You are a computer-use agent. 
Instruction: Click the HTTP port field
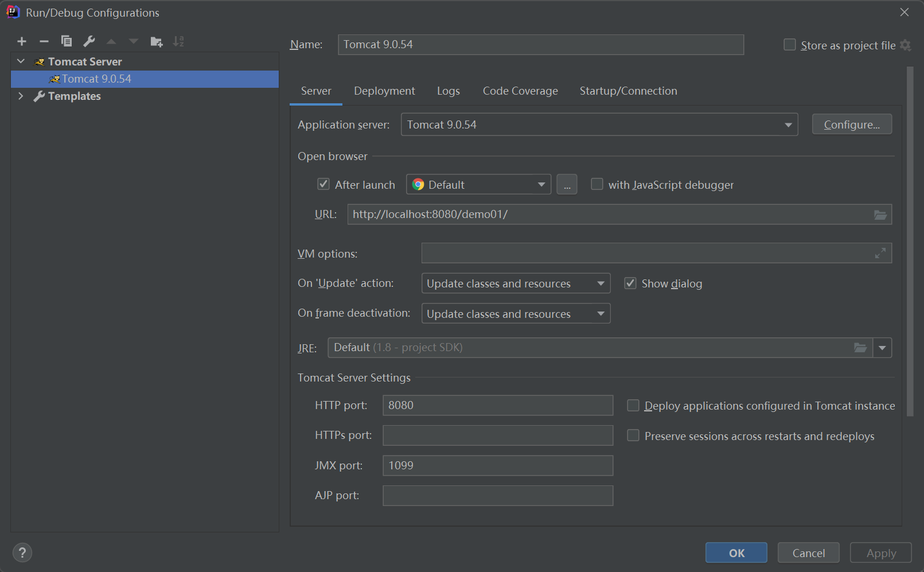tap(498, 406)
